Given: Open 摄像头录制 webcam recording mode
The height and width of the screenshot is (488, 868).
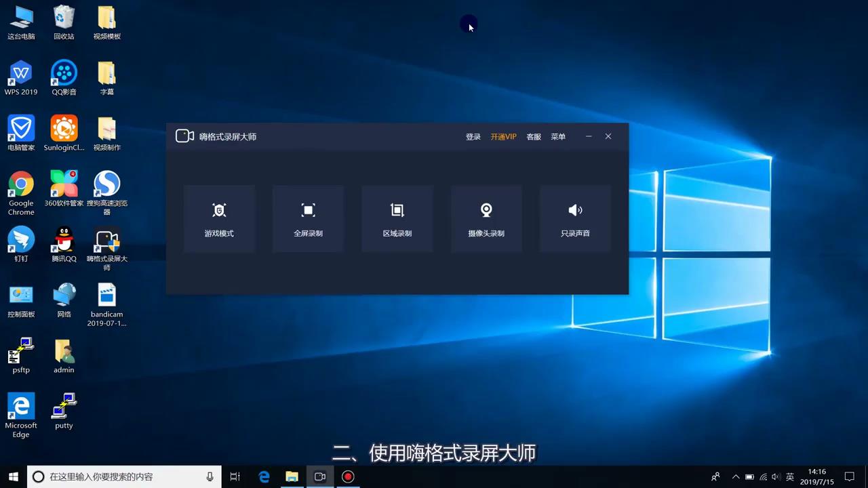Looking at the screenshot, I should (x=486, y=218).
